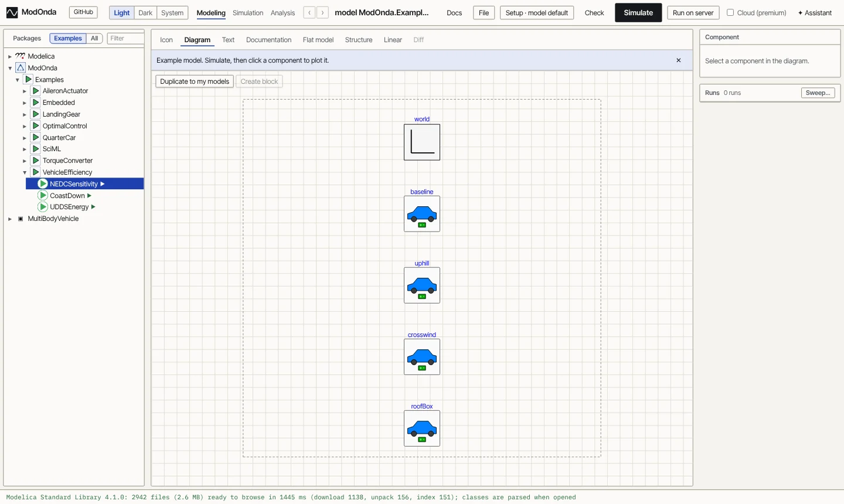Click the ModOnda logo icon
This screenshot has height=504, width=844.
pos(12,12)
